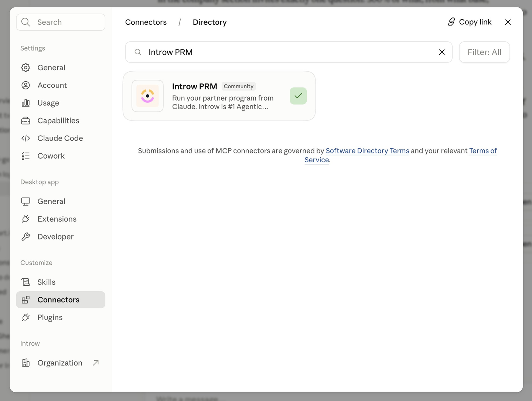Click the Directory breadcrumb
The height and width of the screenshot is (401, 532).
pos(210,22)
